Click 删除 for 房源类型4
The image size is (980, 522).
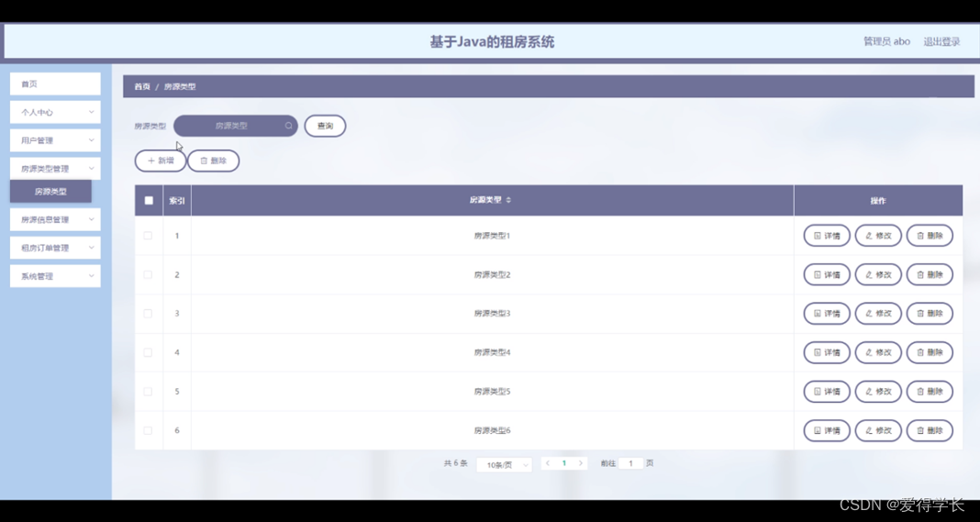(x=930, y=352)
